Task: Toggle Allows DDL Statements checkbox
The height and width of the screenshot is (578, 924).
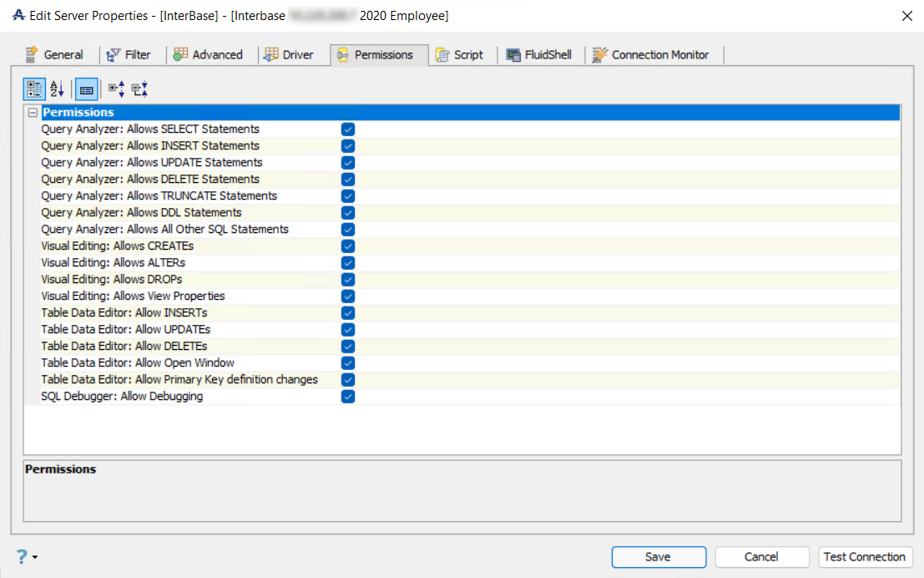Action: click(348, 212)
